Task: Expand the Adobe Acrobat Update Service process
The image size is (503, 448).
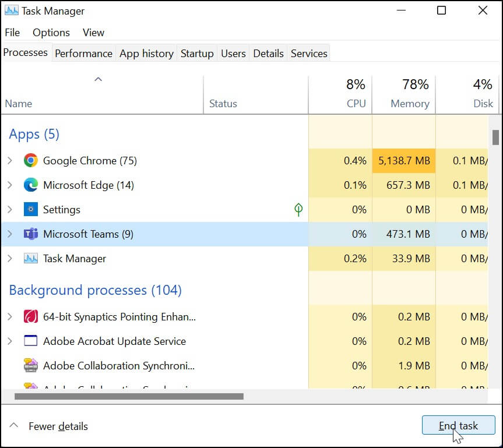Action: click(10, 341)
